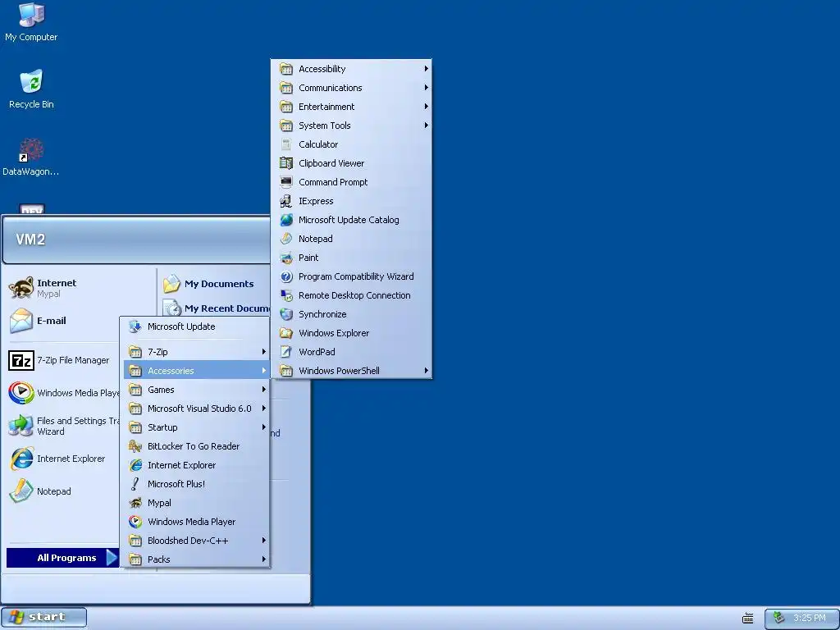Click the Calculator icon in Accessories
840x630 pixels.
click(286, 144)
